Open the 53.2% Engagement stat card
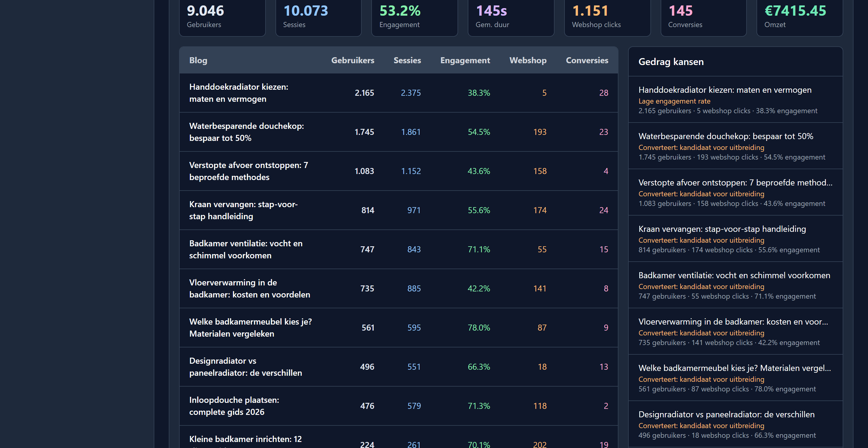The height and width of the screenshot is (448, 868). [x=414, y=17]
